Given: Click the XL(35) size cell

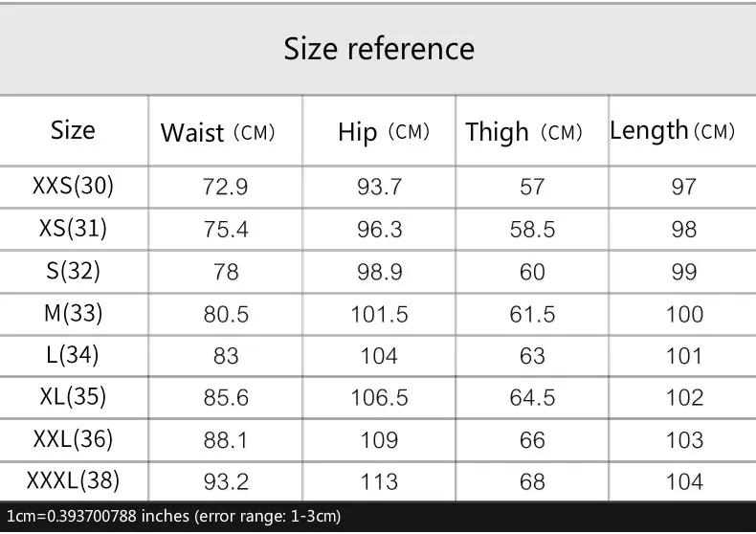Looking at the screenshot, I should tap(73, 396).
